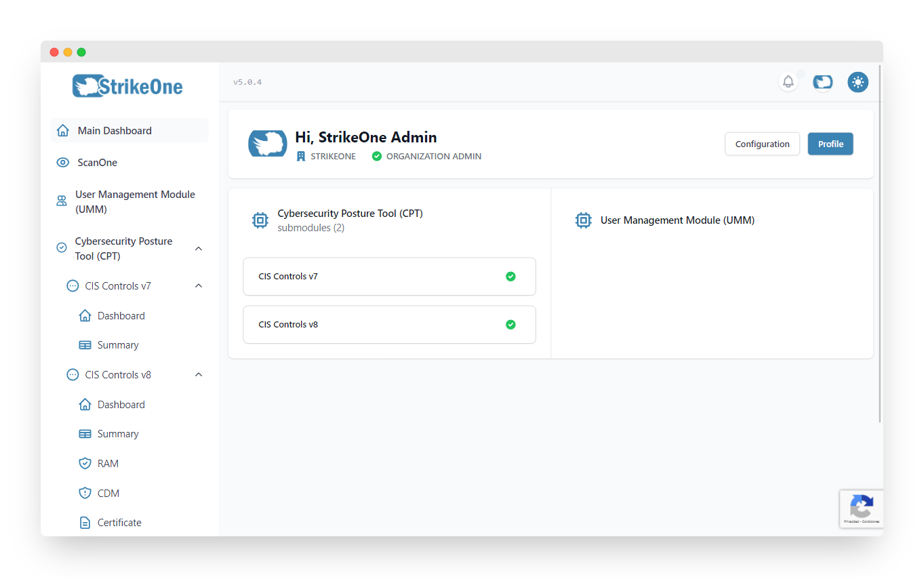Click the chip icon of User Management Module card
Screen dimensions: 924x577
[x=583, y=220]
